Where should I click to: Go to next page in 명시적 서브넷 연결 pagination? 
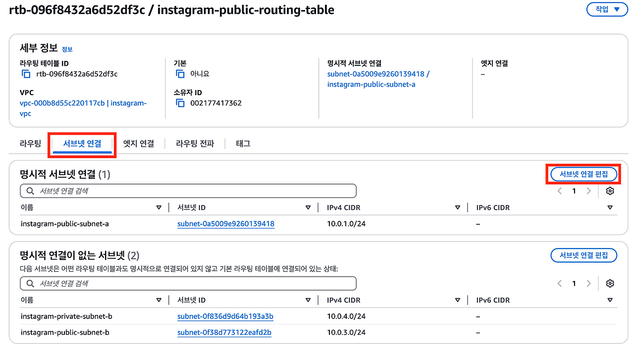588,191
